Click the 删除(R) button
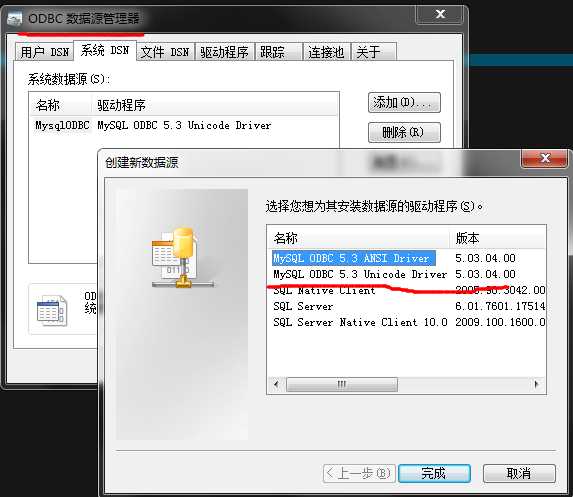The image size is (573, 497). [404, 132]
